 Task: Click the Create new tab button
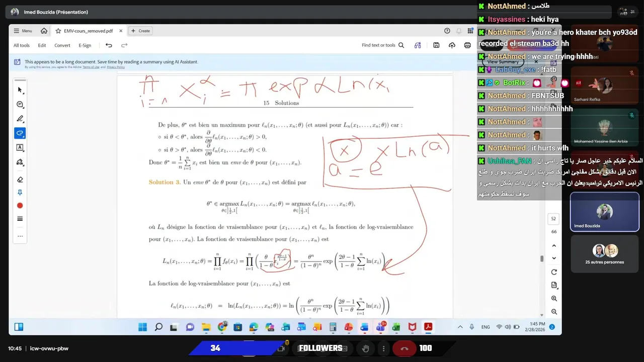point(140,31)
